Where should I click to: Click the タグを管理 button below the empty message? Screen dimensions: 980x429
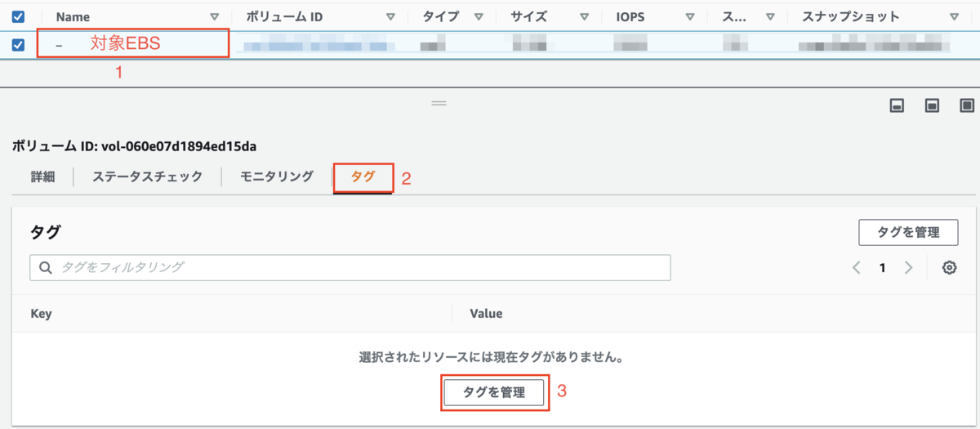point(494,392)
